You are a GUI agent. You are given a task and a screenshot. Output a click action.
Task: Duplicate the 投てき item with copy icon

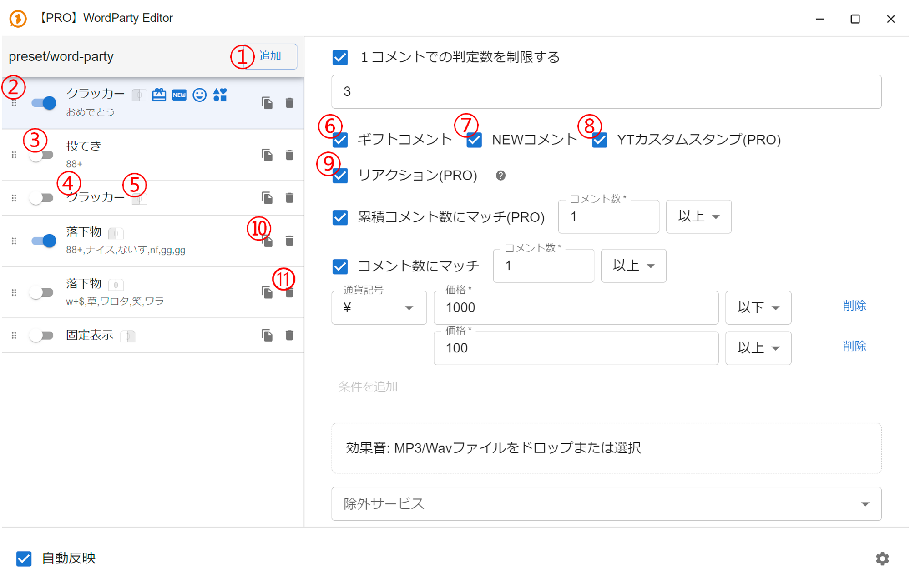pos(267,155)
